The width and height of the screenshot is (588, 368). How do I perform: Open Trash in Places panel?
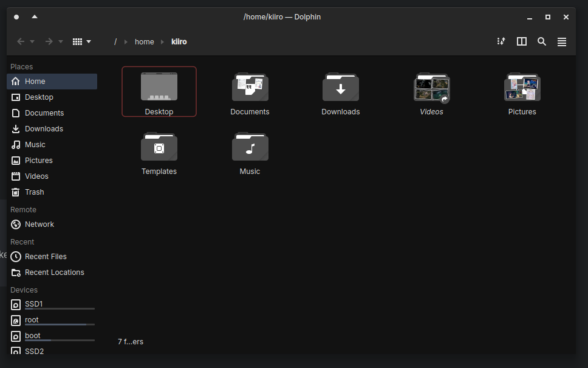click(x=52, y=192)
